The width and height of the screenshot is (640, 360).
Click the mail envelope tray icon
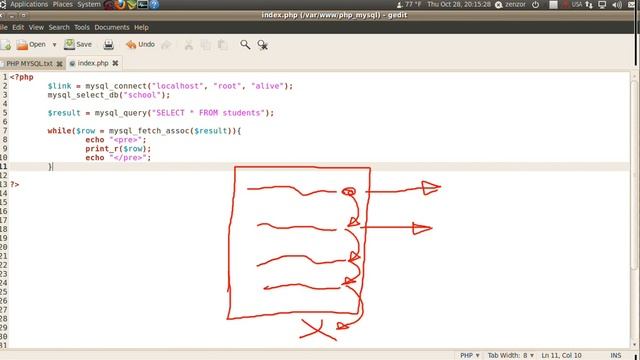[631, 4]
